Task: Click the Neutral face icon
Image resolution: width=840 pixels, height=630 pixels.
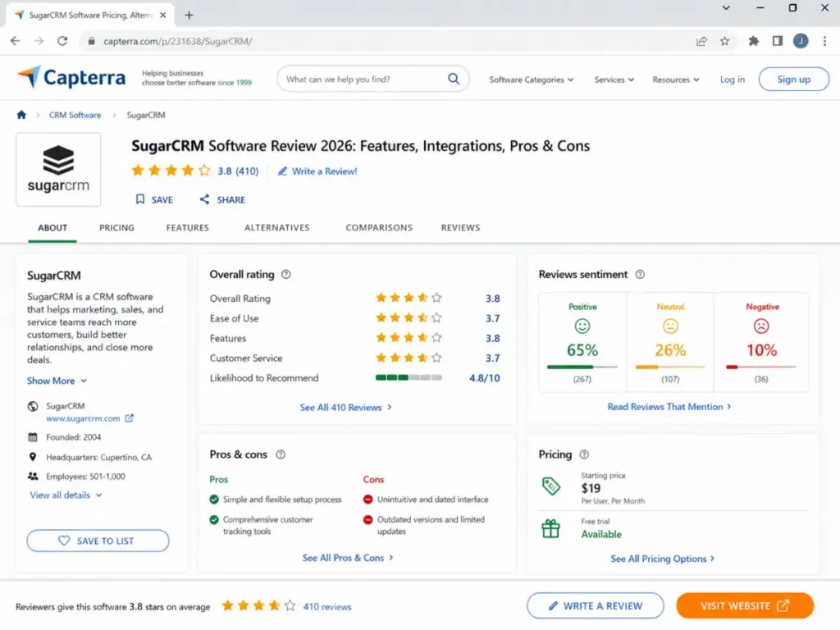Action: pos(670,326)
